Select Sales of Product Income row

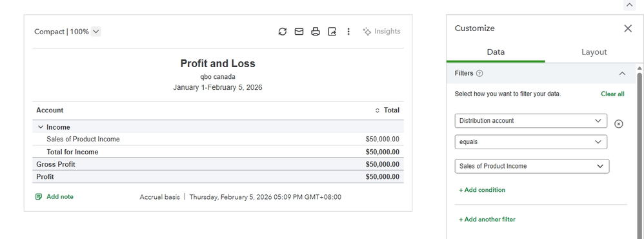(x=218, y=139)
